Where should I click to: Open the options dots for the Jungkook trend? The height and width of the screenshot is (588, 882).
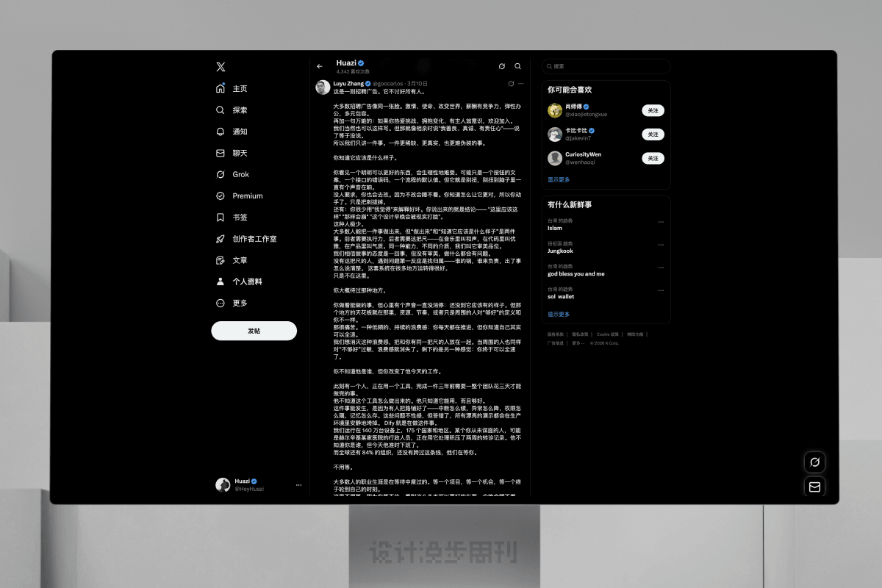pos(661,245)
